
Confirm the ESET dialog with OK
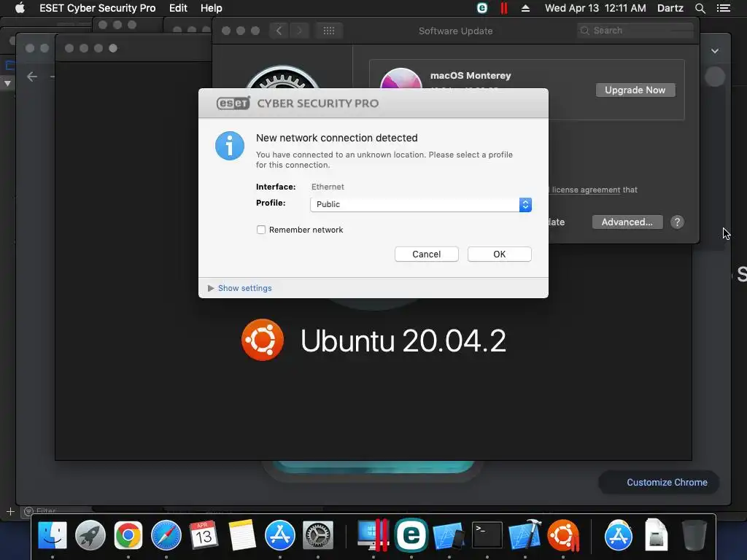pos(499,254)
